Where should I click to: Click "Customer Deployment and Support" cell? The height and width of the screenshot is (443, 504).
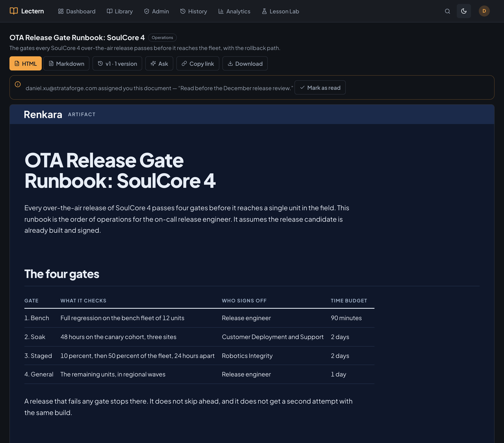coord(272,337)
